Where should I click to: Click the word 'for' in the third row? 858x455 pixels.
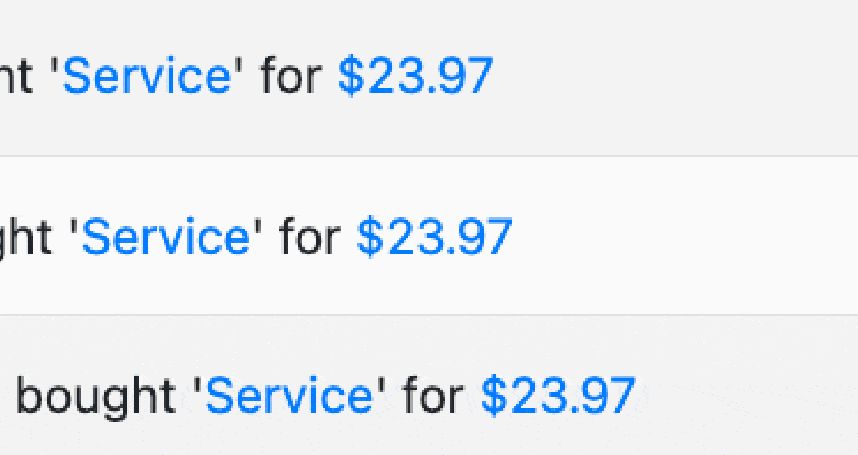(433, 395)
